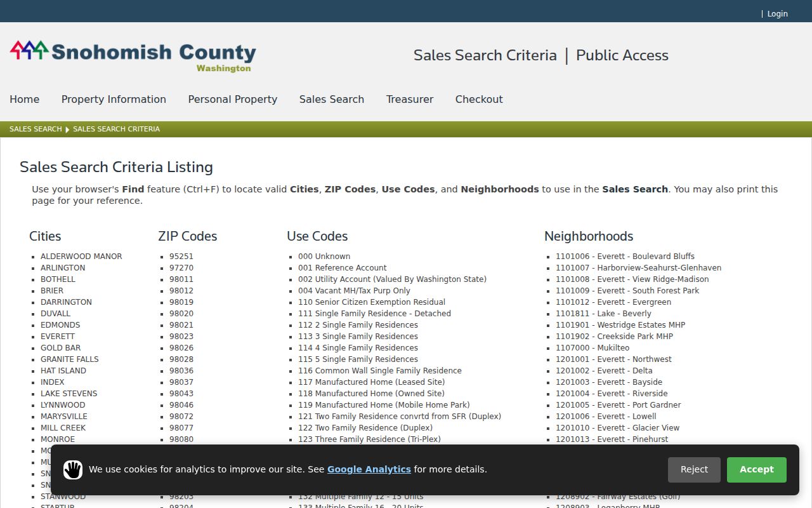The height and width of the screenshot is (508, 812).
Task: Click the city ARLINGTON in the list
Action: [63, 268]
